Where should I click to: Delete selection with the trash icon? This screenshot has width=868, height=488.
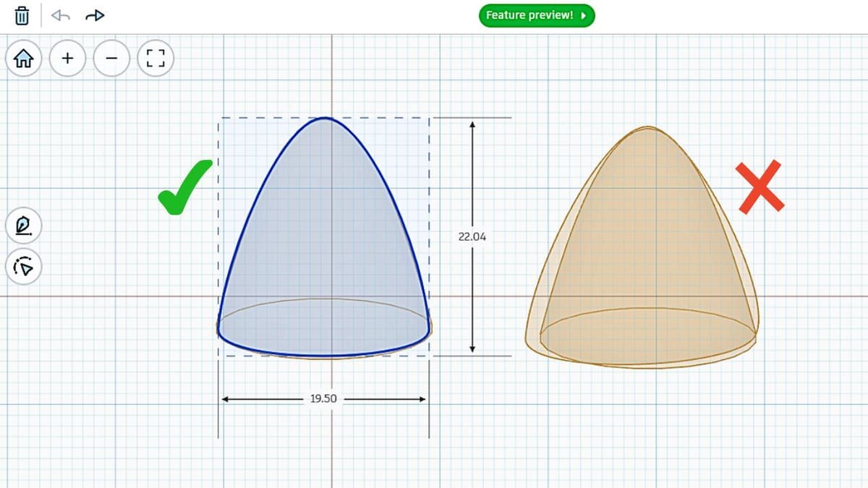[22, 15]
